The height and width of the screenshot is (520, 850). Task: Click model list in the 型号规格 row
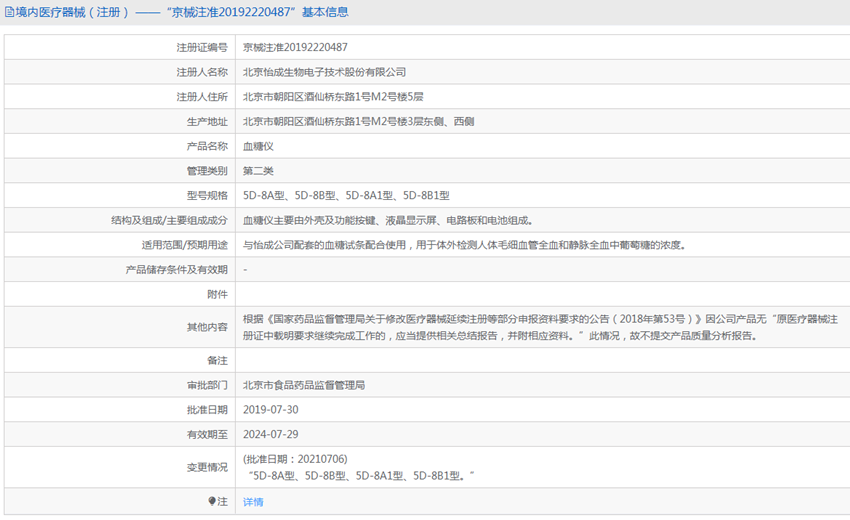tap(346, 195)
